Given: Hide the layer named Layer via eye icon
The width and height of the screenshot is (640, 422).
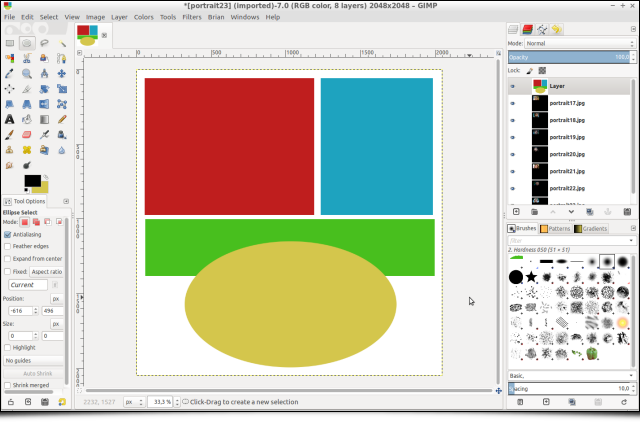Looking at the screenshot, I should [x=513, y=87].
